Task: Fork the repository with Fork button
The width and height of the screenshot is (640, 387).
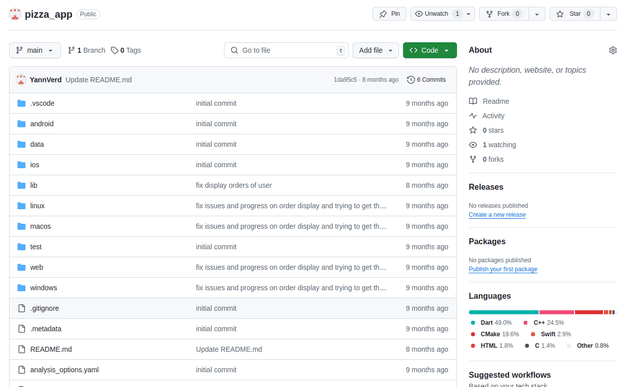Action: click(x=504, y=14)
